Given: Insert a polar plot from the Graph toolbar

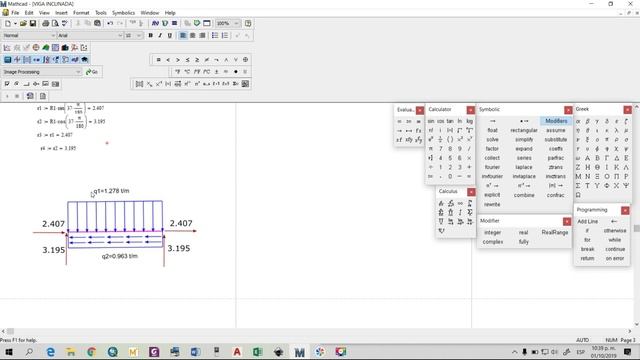Looking at the screenshot, I should point(36,48).
